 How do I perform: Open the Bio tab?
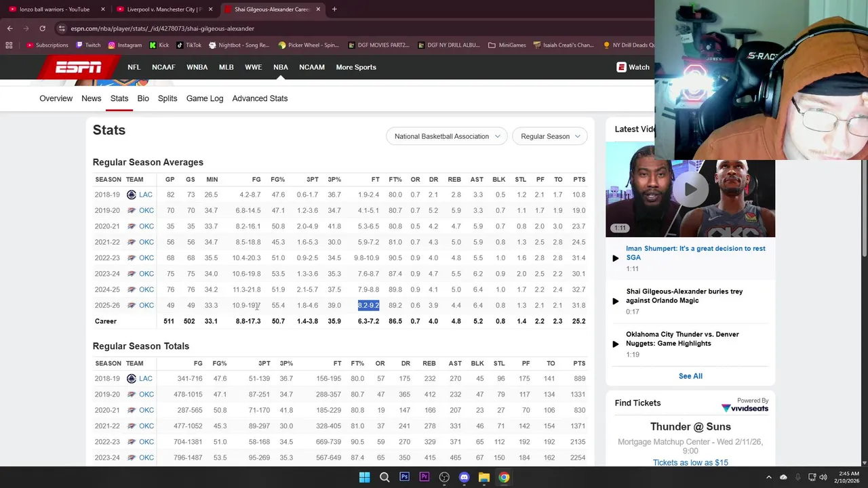(x=143, y=98)
